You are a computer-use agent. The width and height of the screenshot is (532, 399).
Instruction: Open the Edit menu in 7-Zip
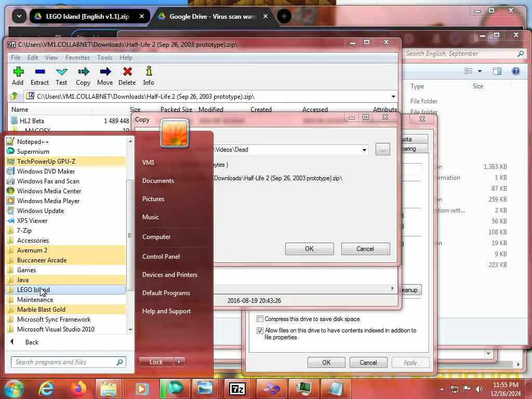tap(33, 58)
